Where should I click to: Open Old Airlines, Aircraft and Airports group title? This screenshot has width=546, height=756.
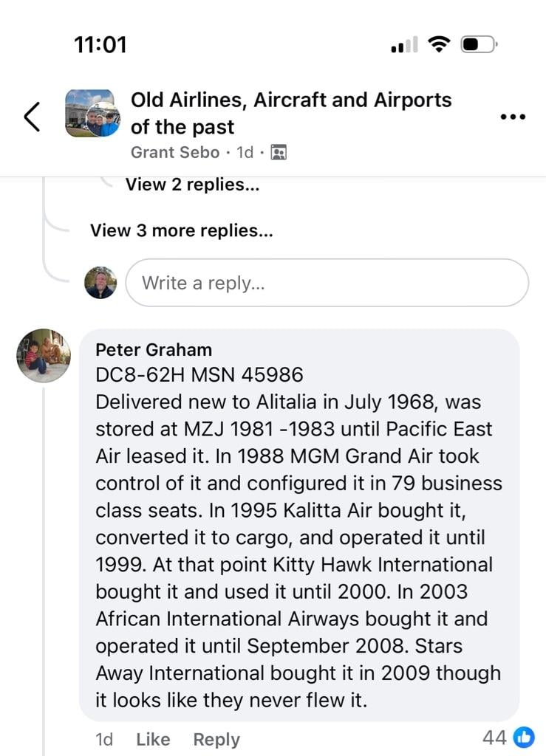pyautogui.click(x=291, y=113)
